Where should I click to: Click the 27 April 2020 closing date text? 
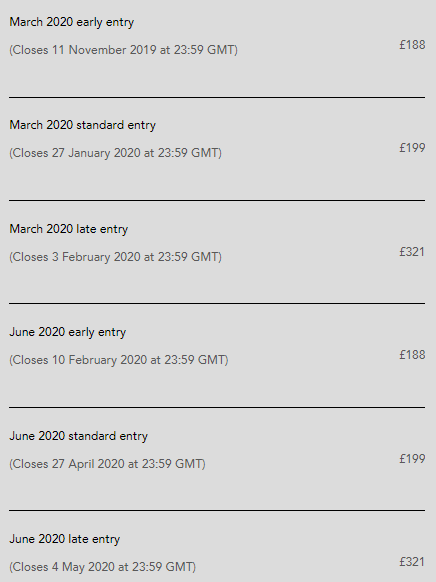click(x=107, y=464)
